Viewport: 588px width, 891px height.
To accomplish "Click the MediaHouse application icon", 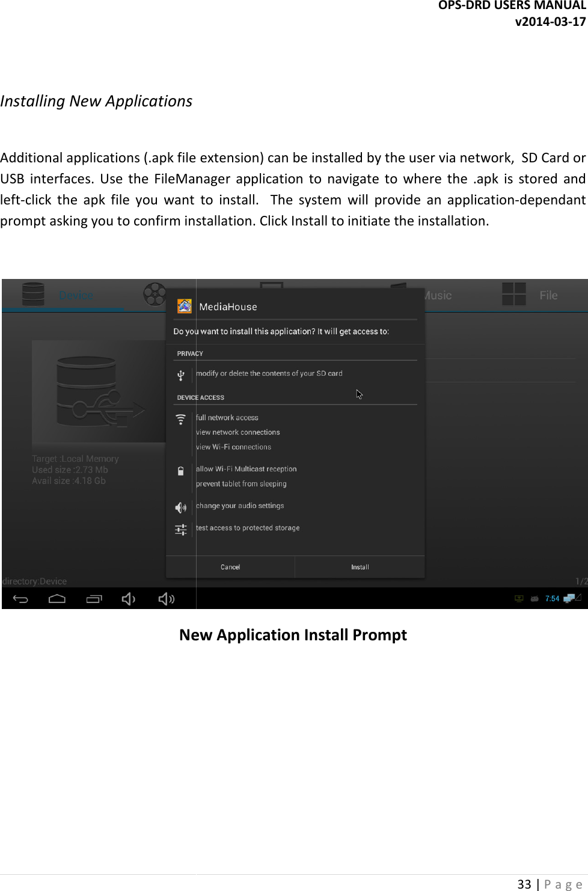I will (x=186, y=306).
